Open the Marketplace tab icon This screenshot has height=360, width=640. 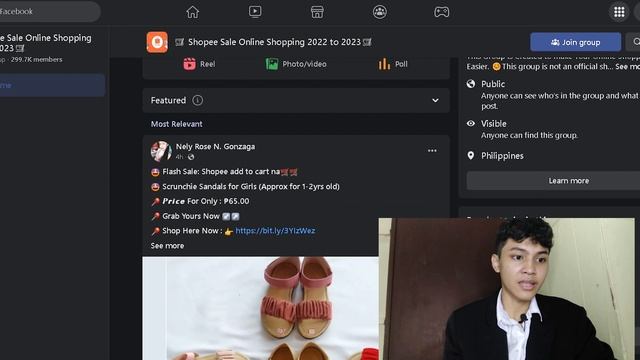click(x=317, y=12)
